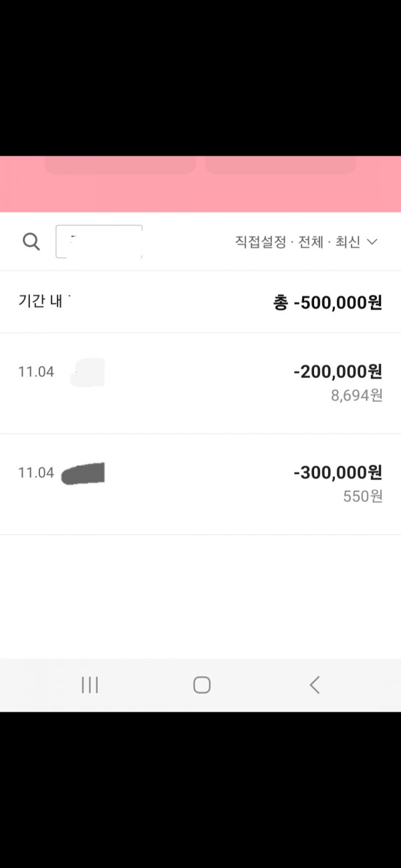Select the 기간 내 summary label

click(x=41, y=301)
